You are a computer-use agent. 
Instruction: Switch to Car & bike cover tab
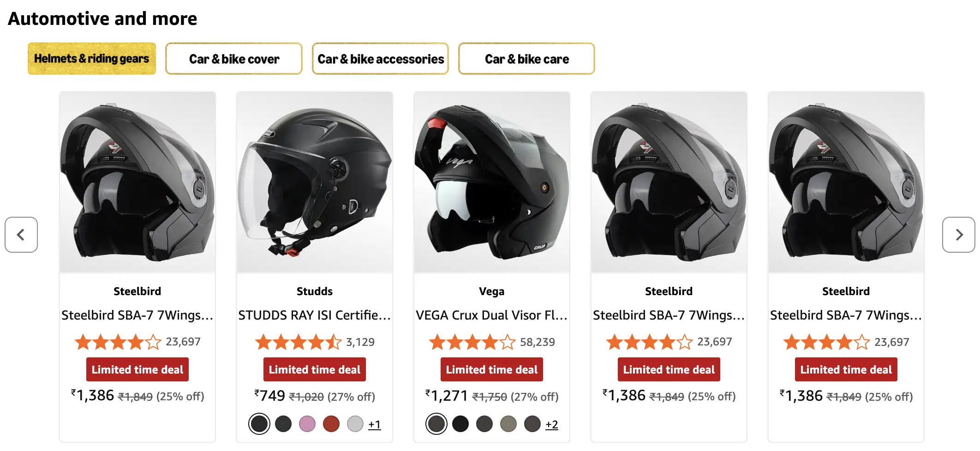click(x=234, y=59)
